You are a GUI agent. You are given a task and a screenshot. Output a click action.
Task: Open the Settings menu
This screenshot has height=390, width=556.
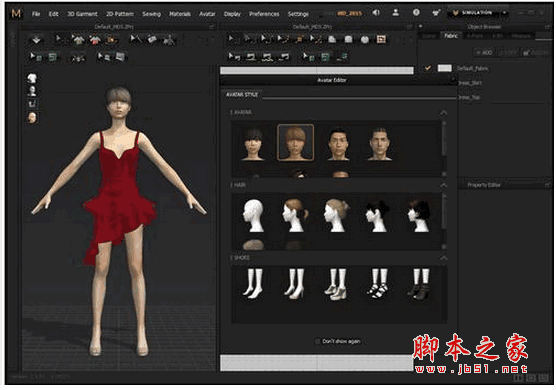tap(298, 14)
